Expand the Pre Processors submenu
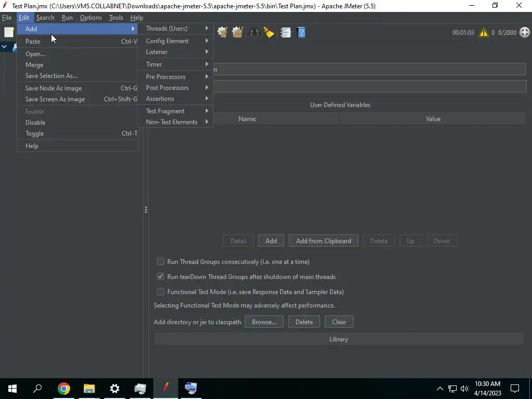The width and height of the screenshot is (532, 399). tap(175, 77)
